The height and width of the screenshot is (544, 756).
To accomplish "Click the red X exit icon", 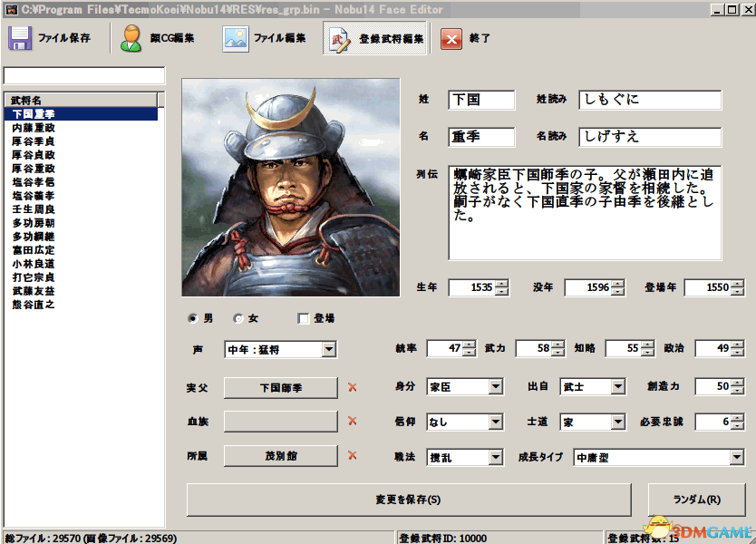I will 451,39.
